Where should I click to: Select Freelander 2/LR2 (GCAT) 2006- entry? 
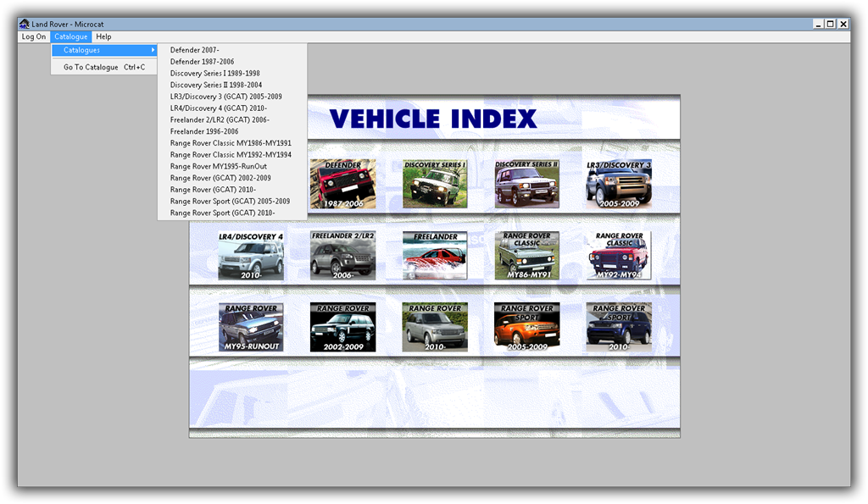coord(232,119)
